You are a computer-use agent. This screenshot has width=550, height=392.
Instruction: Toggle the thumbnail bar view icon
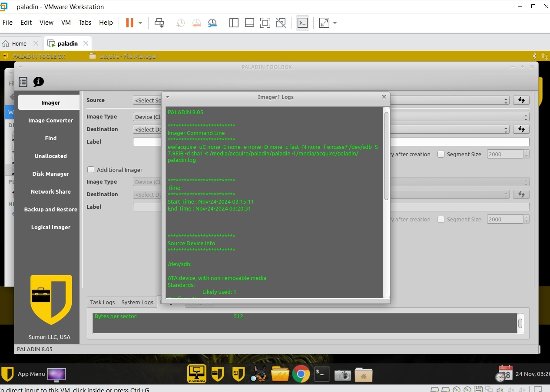(x=249, y=23)
